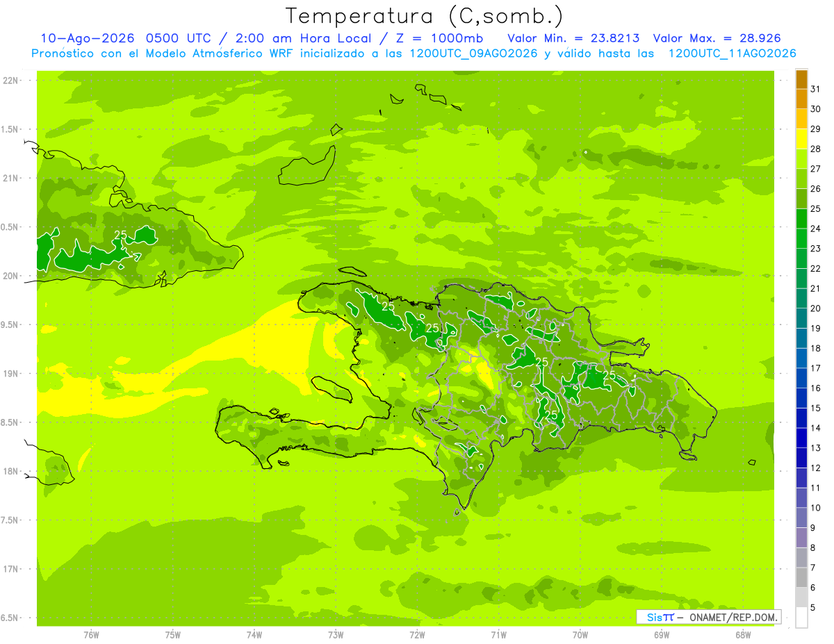Pick the blue swatch between 15 and 16
This screenshot has height=644, width=834.
click(801, 398)
